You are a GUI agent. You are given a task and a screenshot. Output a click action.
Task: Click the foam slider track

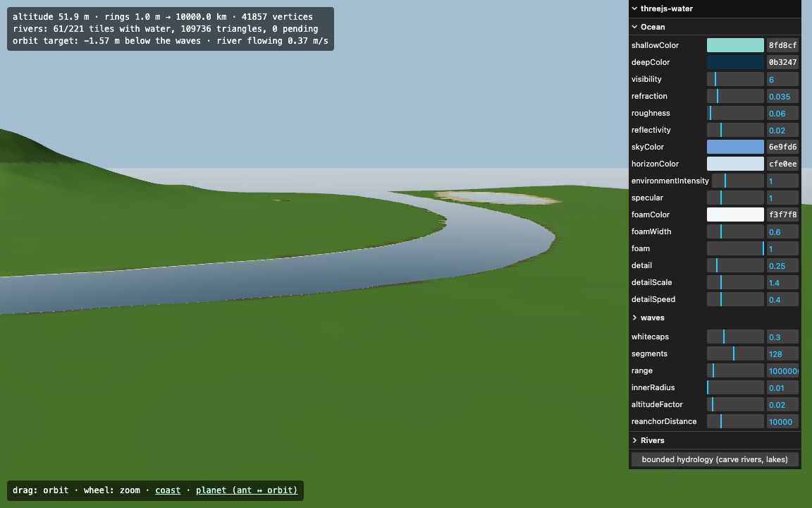tap(735, 249)
